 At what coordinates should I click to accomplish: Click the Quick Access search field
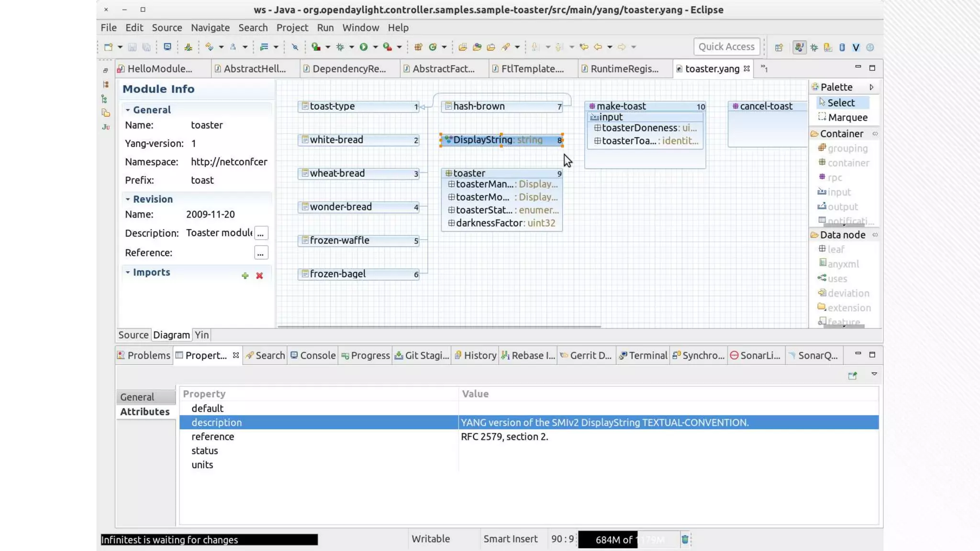tap(726, 47)
